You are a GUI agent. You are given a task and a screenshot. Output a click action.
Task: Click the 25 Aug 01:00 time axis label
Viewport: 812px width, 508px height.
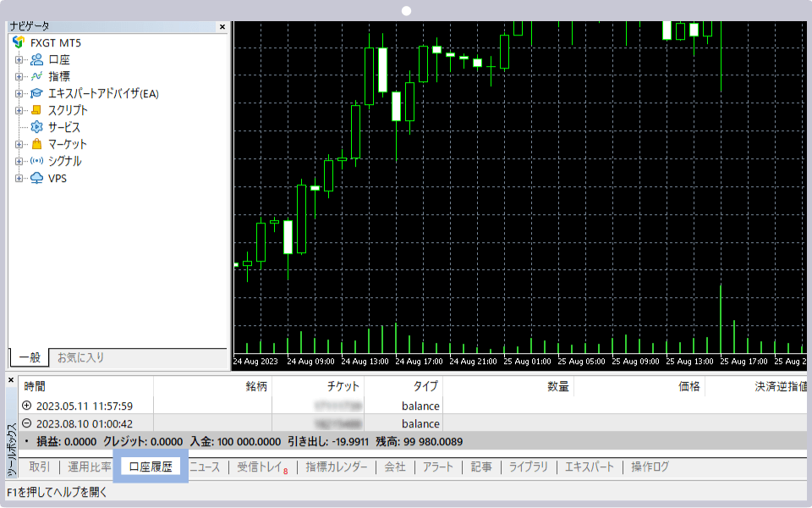(x=527, y=362)
